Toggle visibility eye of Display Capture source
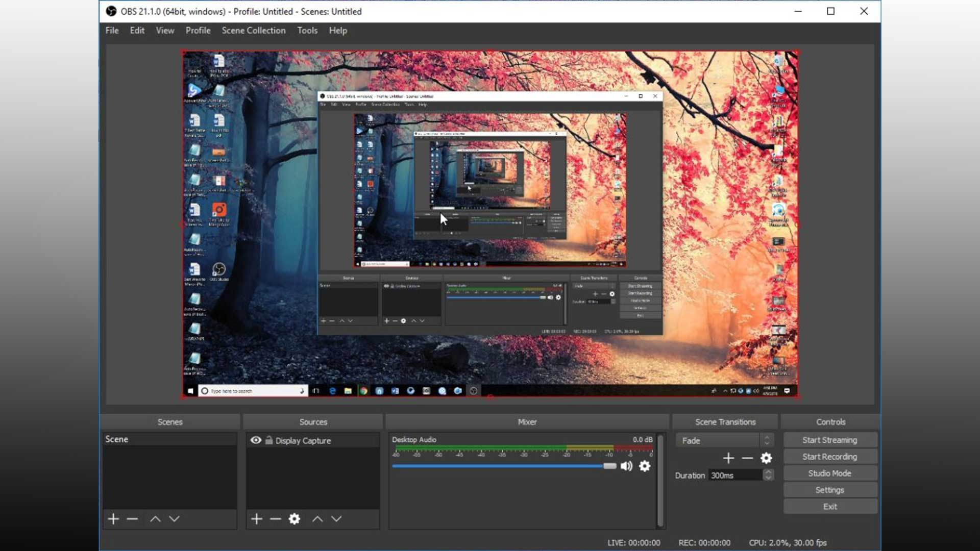The image size is (980, 551). [x=256, y=440]
